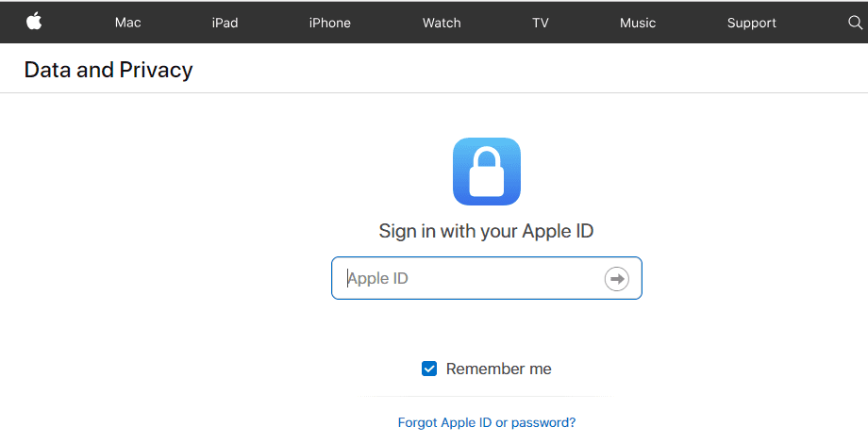The width and height of the screenshot is (868, 443).
Task: Choose TV from the navigation bar
Action: click(x=541, y=23)
